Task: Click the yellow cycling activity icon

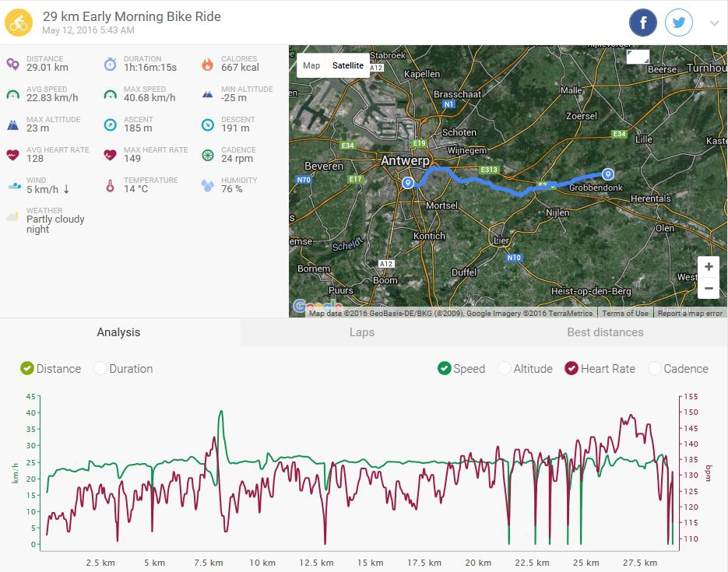Action: pos(19,23)
